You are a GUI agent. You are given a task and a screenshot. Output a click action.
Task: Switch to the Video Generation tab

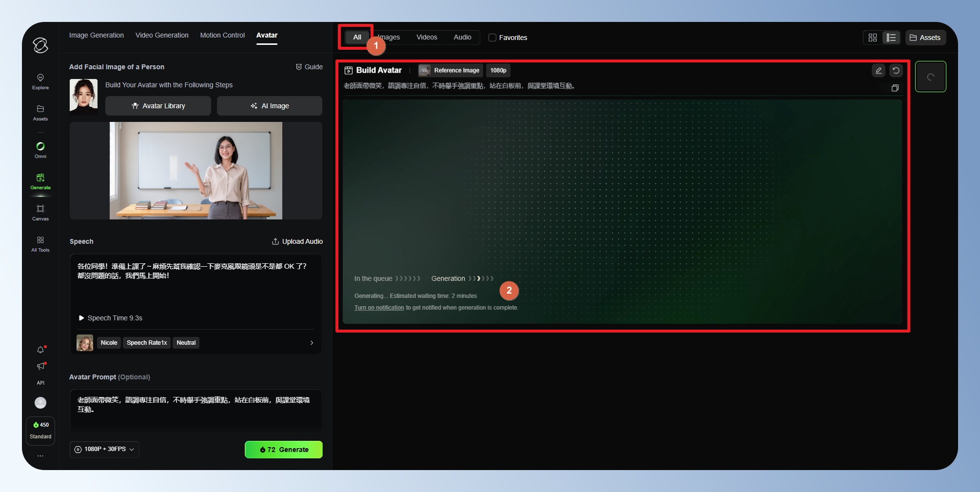point(162,35)
